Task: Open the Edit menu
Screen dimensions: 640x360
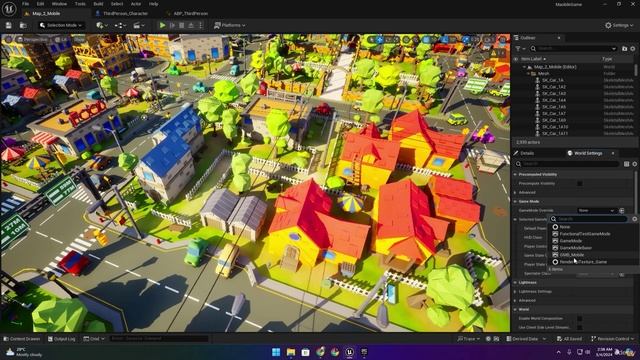Action: 40,4
